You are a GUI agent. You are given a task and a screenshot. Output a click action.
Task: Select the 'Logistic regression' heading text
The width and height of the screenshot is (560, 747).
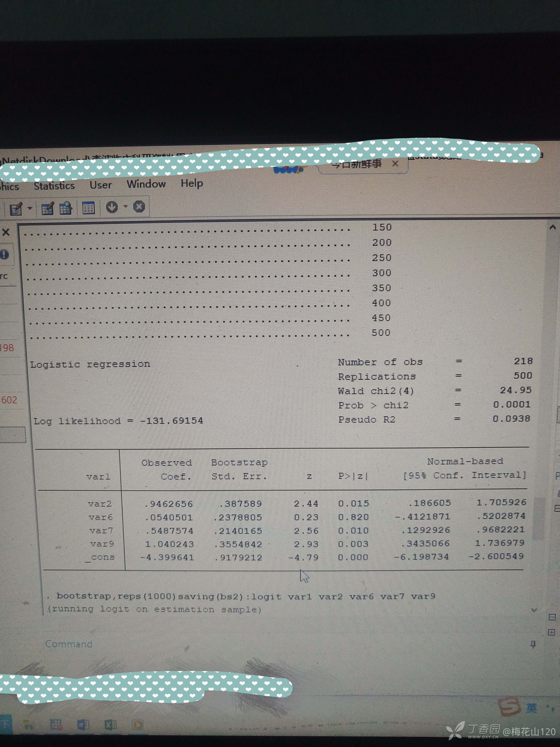click(90, 364)
